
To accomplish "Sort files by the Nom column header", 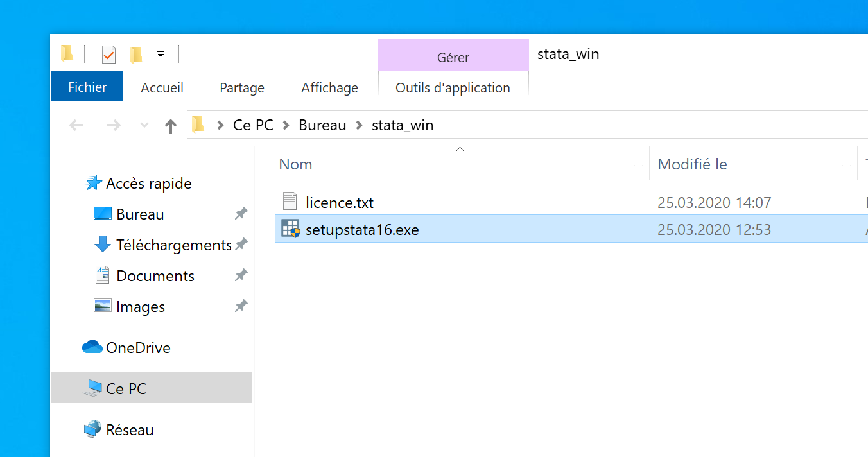I will 296,164.
